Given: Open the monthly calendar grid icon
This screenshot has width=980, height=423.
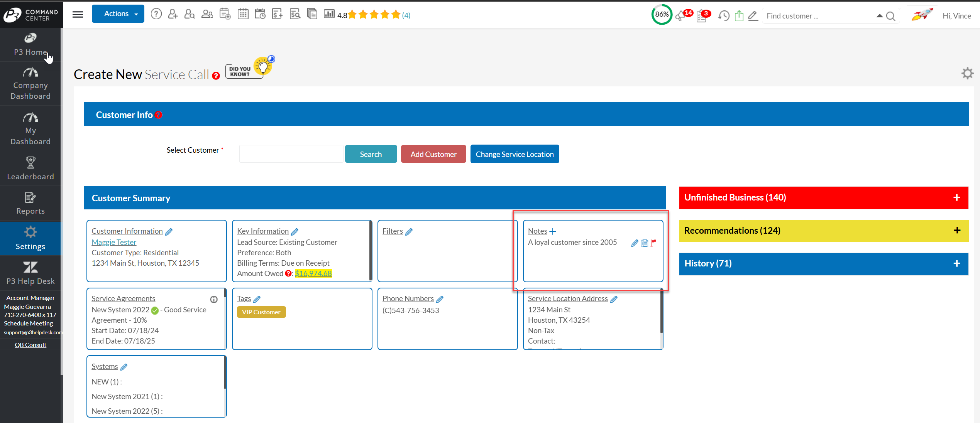Looking at the screenshot, I should [243, 14].
